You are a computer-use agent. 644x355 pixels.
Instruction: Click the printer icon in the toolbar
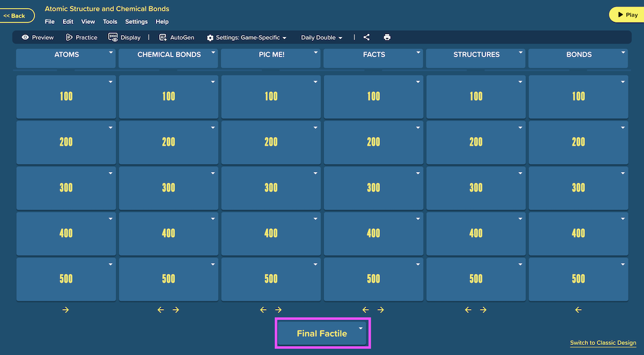[x=387, y=37]
